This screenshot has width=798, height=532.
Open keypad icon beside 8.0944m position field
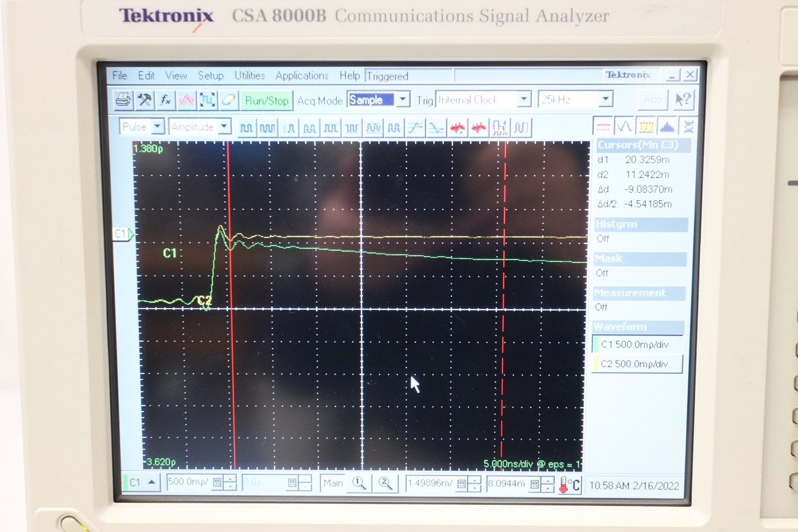coord(534,484)
